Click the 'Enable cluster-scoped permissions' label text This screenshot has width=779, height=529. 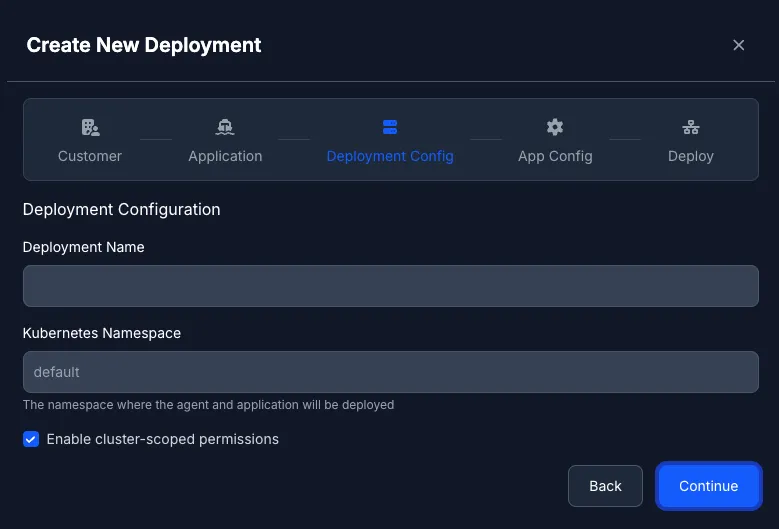pos(162,439)
